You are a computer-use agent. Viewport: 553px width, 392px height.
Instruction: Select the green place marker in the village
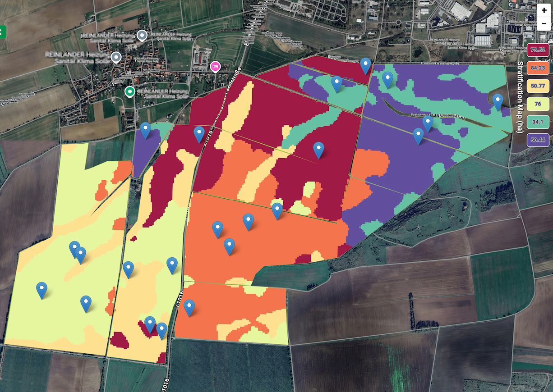click(x=130, y=92)
